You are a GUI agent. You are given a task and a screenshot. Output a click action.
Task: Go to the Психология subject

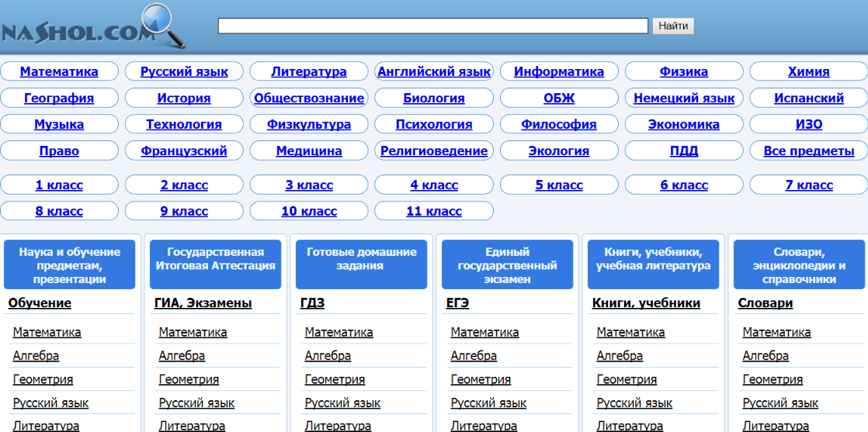tap(434, 124)
